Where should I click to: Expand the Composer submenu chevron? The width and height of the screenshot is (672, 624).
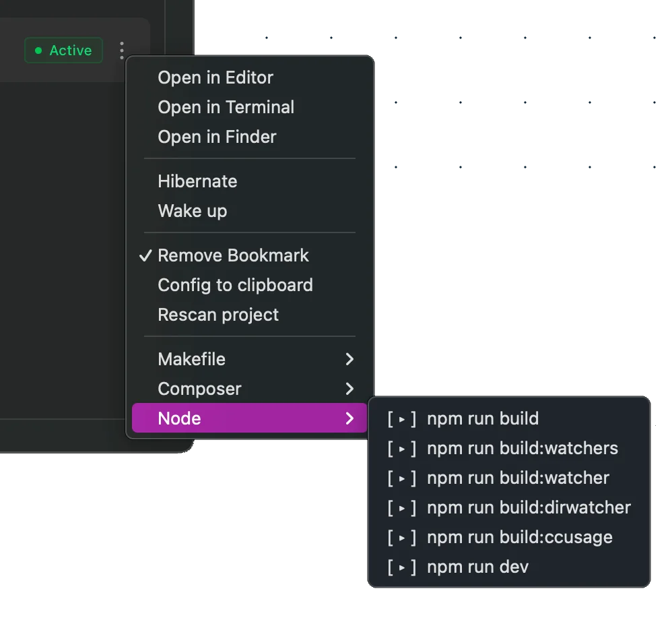[349, 389]
